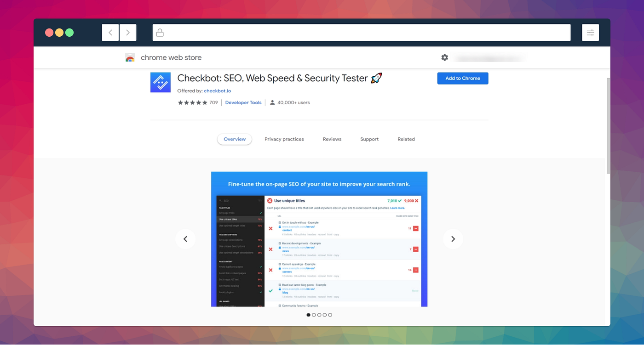Select the Overview tab
644x345 pixels.
234,139
